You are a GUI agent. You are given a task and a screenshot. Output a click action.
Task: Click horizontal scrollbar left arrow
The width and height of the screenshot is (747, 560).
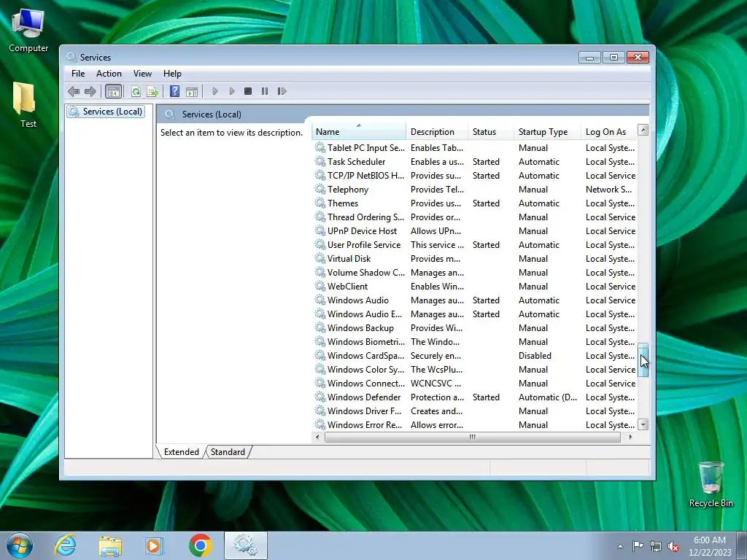click(x=318, y=437)
